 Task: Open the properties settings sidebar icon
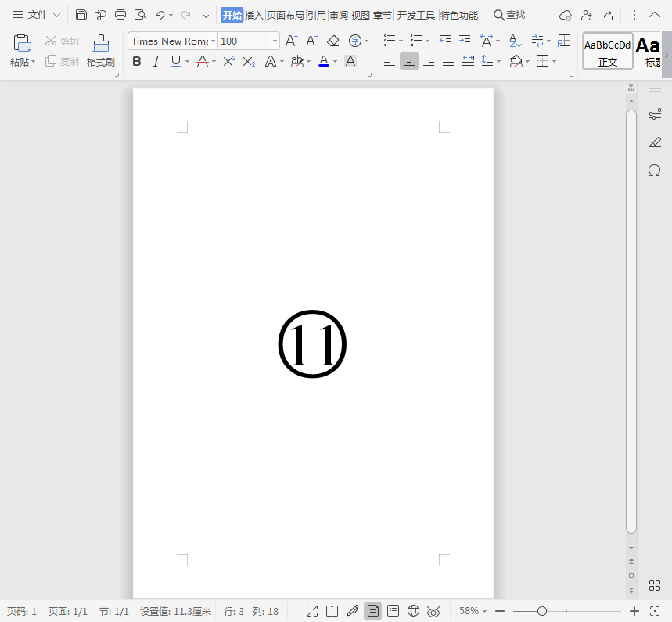[x=655, y=114]
